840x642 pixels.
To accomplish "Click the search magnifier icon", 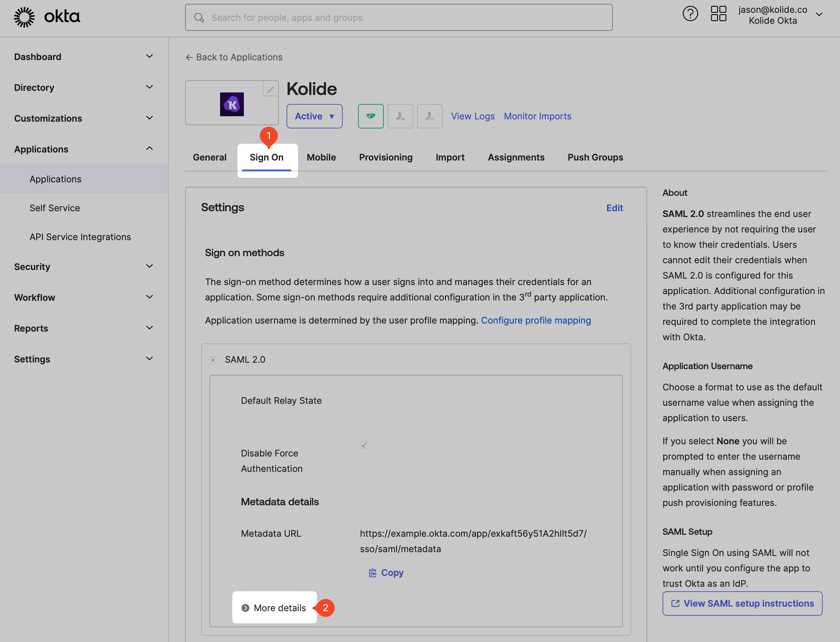I will tap(199, 18).
